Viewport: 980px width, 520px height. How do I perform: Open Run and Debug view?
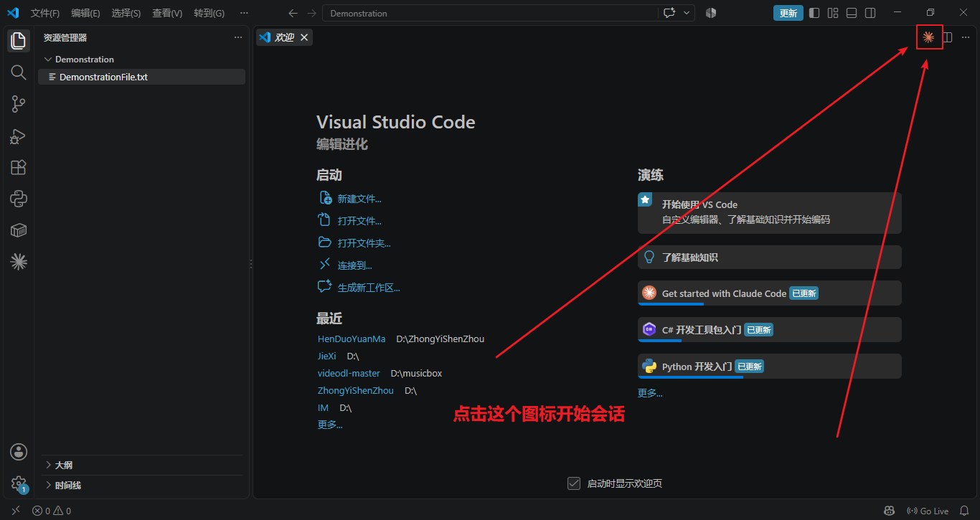[x=19, y=136]
